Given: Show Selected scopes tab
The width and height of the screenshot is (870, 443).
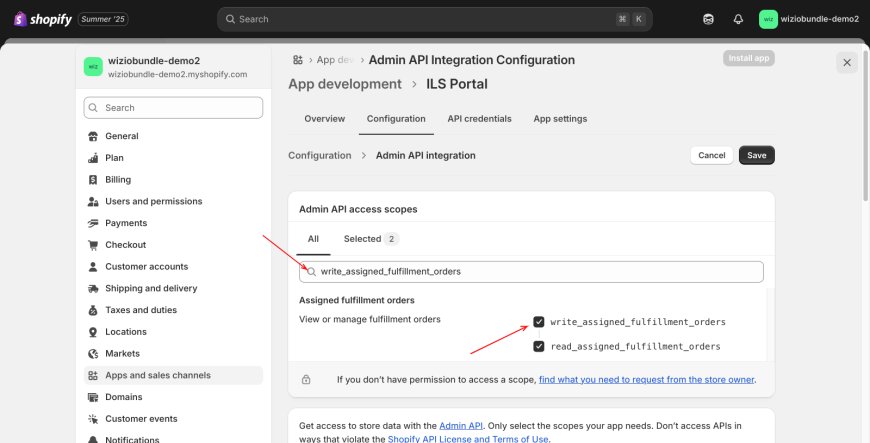Looking at the screenshot, I should [371, 239].
